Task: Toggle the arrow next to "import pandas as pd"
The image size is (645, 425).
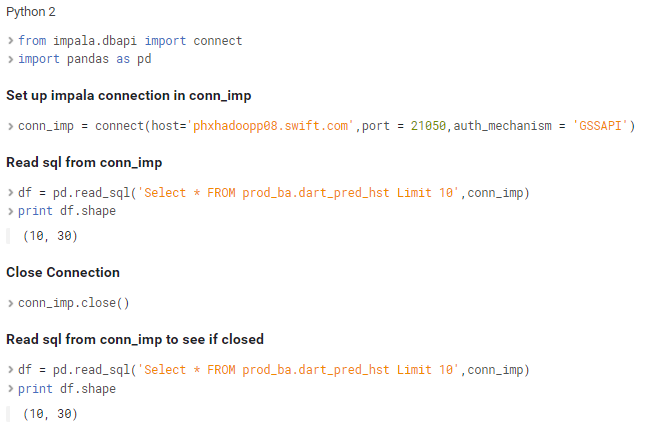Action: (10, 59)
